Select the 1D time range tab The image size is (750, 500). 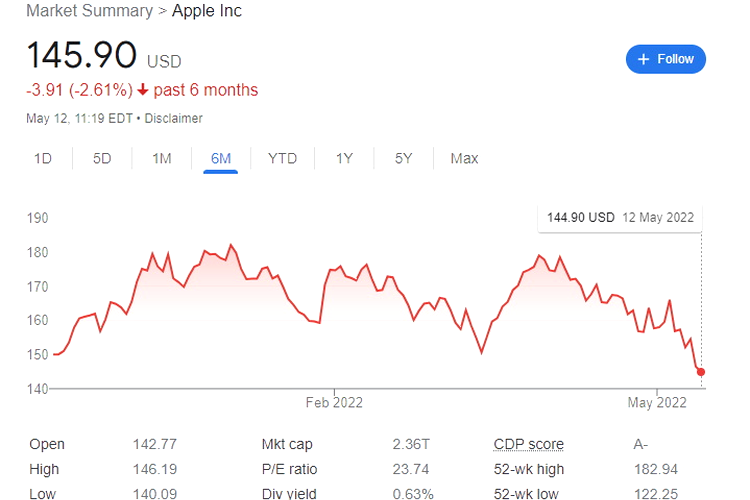pyautogui.click(x=43, y=158)
